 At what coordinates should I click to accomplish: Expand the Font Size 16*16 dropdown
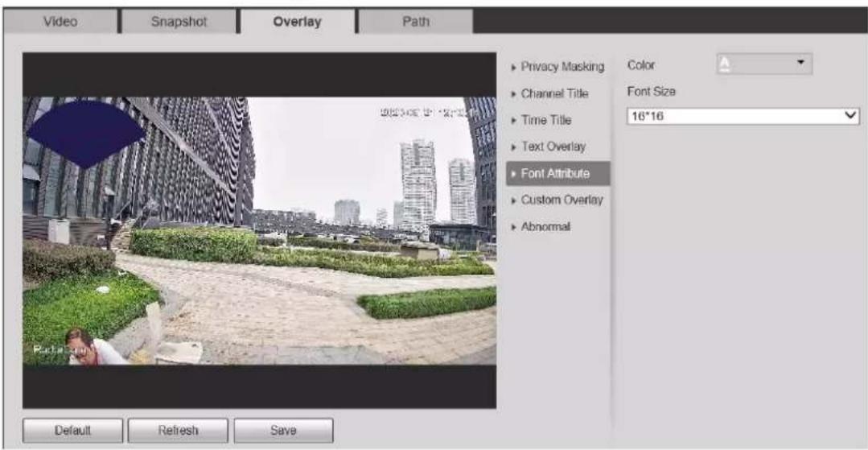(743, 117)
